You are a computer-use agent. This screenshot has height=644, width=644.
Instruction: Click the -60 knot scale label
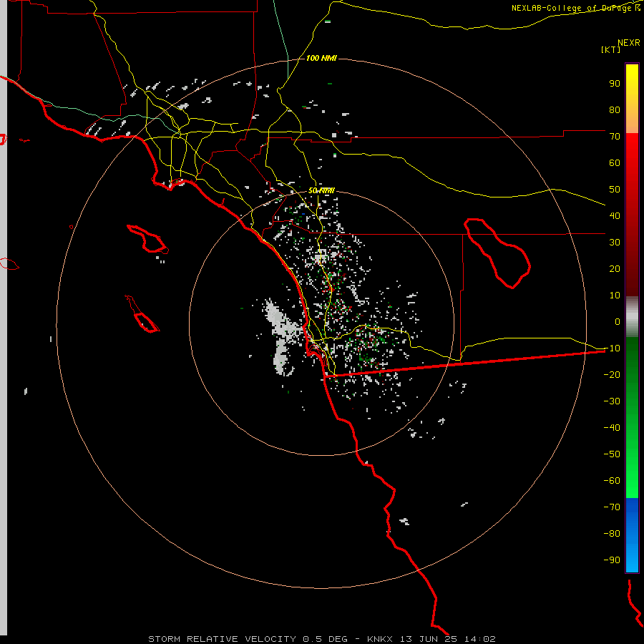coord(612,481)
